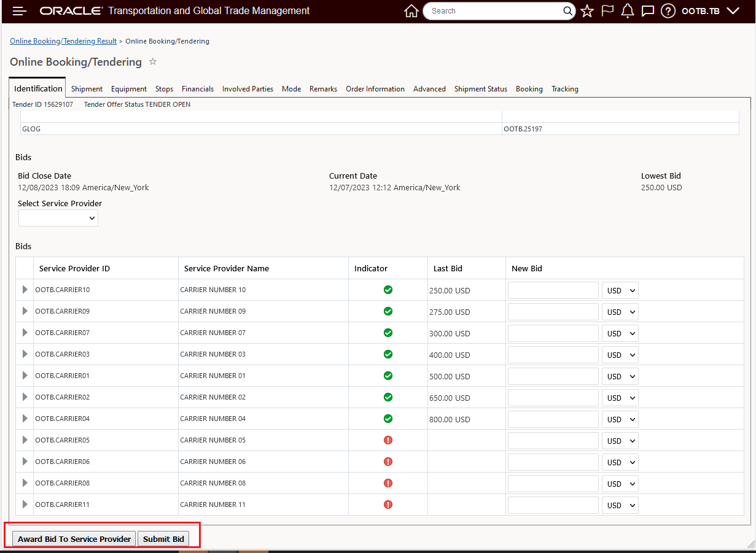This screenshot has width=756, height=553.
Task: Click green indicator for CARRIER NUMBER 09
Action: [x=388, y=311]
